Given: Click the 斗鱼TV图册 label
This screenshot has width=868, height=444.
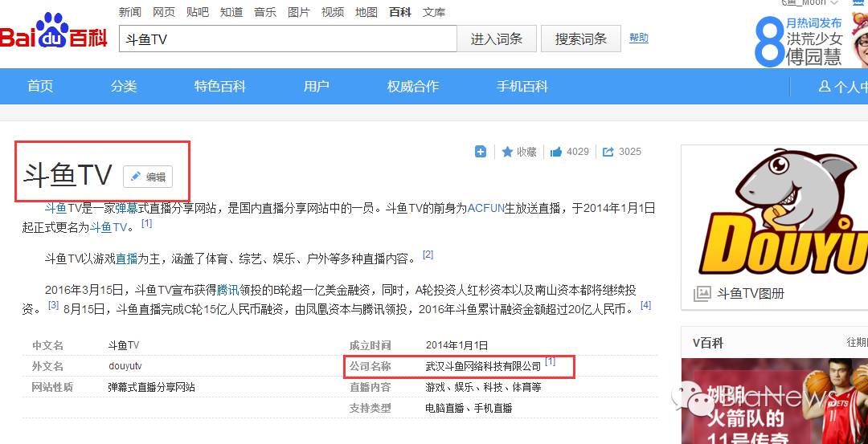Looking at the screenshot, I should (x=750, y=294).
